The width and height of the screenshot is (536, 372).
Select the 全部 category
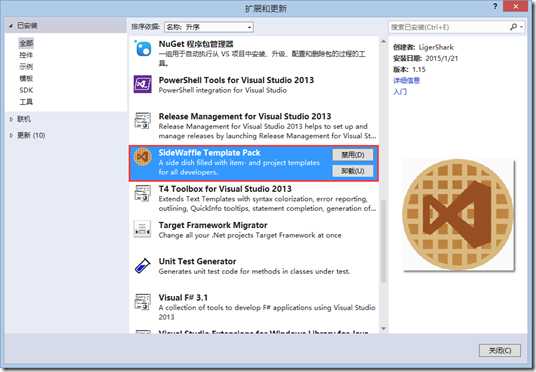point(26,43)
